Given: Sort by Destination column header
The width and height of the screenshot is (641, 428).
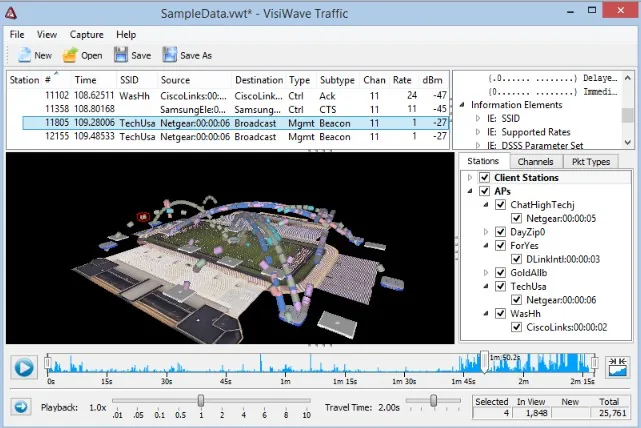Looking at the screenshot, I should [259, 80].
